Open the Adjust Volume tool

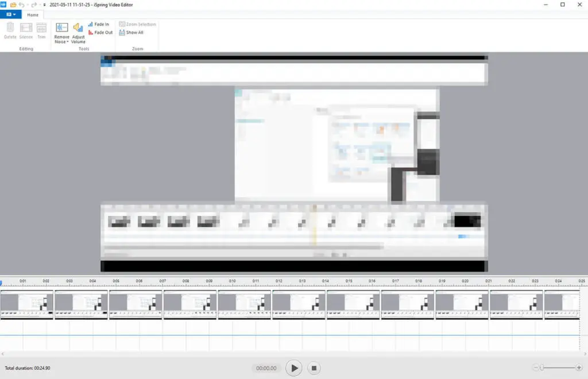pyautogui.click(x=78, y=33)
